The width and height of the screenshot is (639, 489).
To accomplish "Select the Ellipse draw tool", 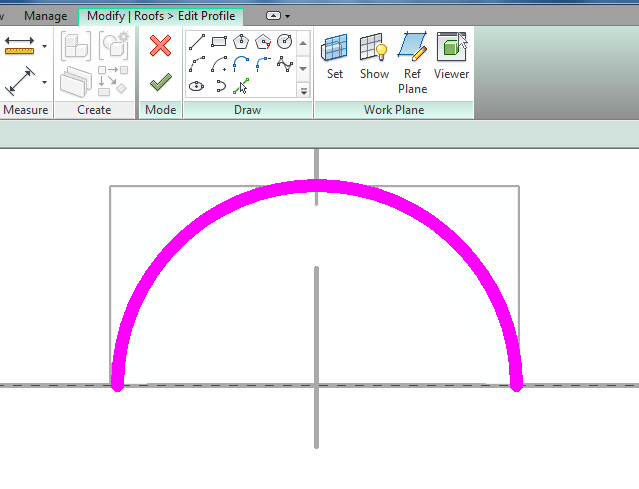I will [x=197, y=86].
